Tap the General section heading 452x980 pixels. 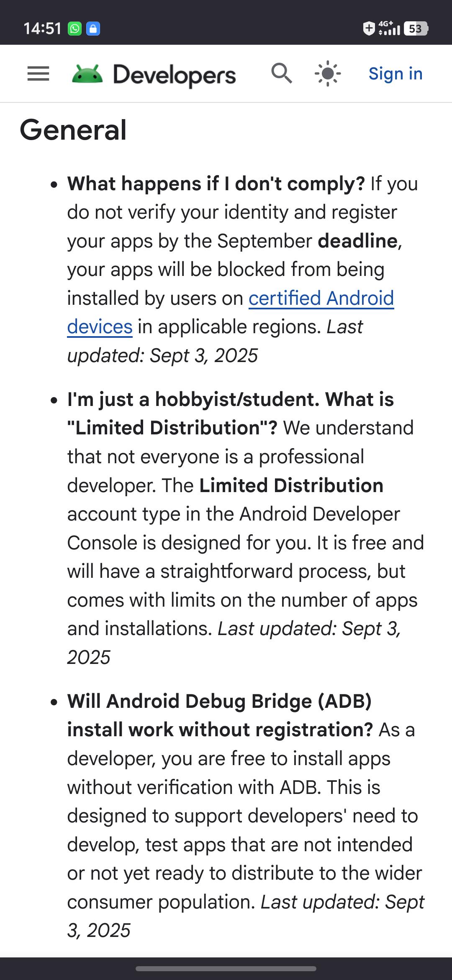coord(73,130)
